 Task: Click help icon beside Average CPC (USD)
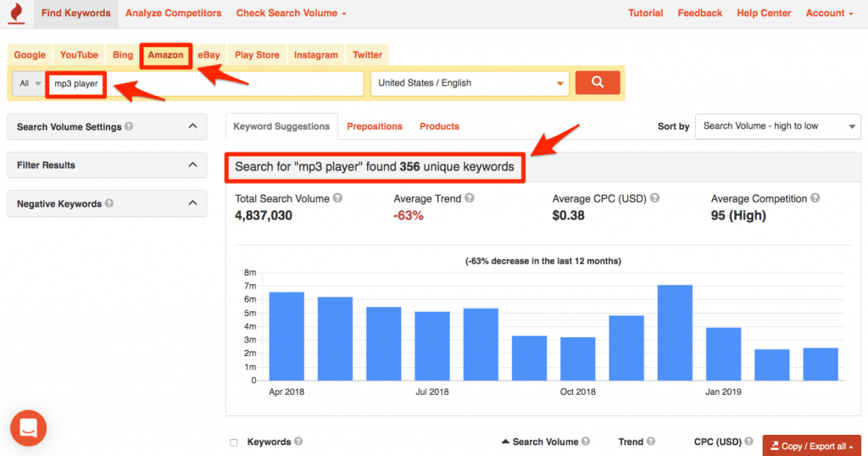click(x=655, y=198)
